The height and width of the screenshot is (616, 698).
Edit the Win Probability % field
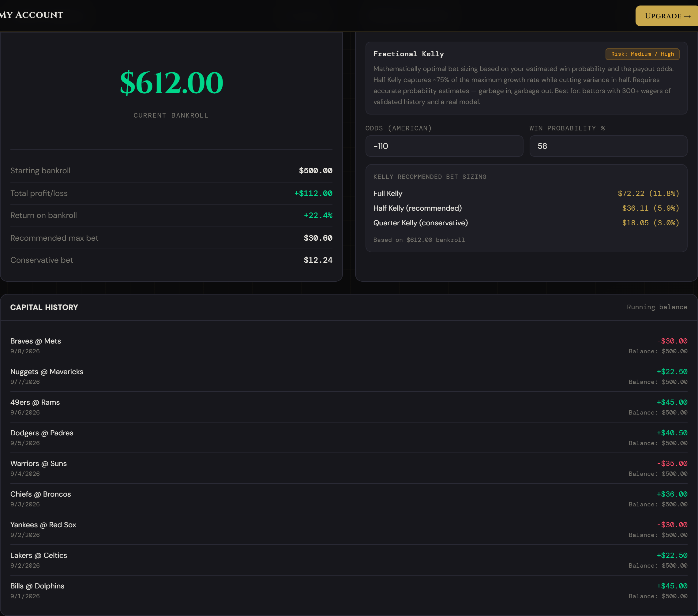pos(608,146)
